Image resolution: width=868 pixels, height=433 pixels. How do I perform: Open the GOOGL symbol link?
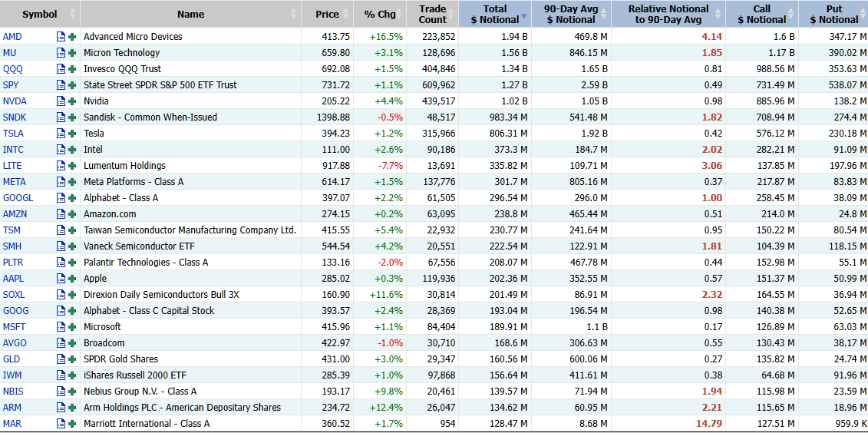coord(17,197)
